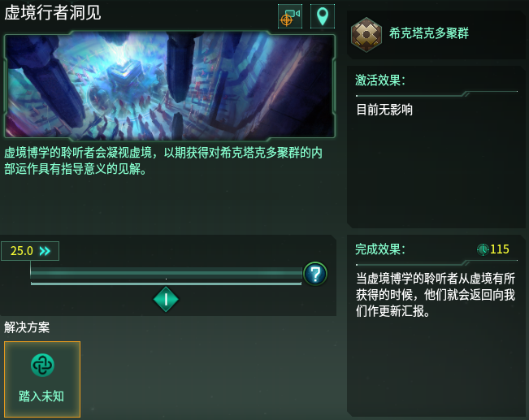This screenshot has height=420, width=529.
Task: Click the camera focus target icon
Action: (x=290, y=16)
